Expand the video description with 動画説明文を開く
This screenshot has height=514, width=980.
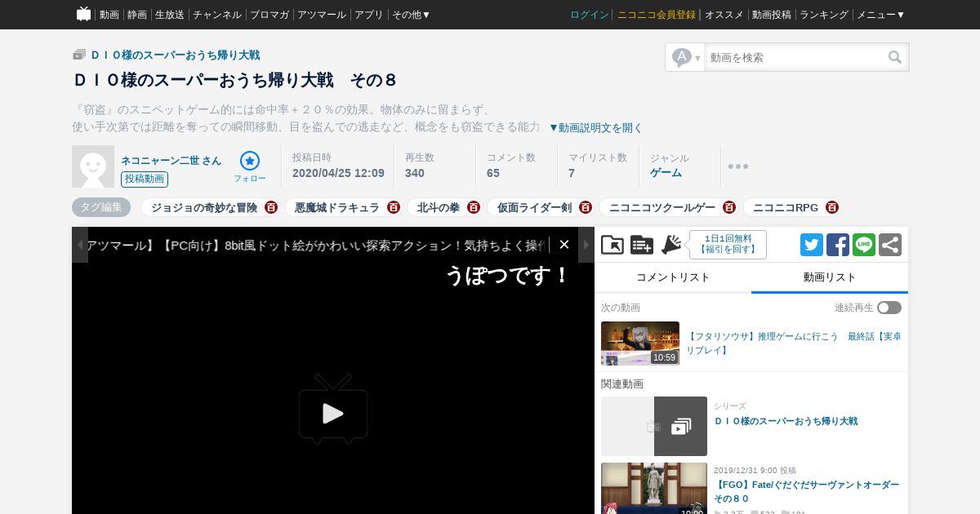(x=596, y=127)
